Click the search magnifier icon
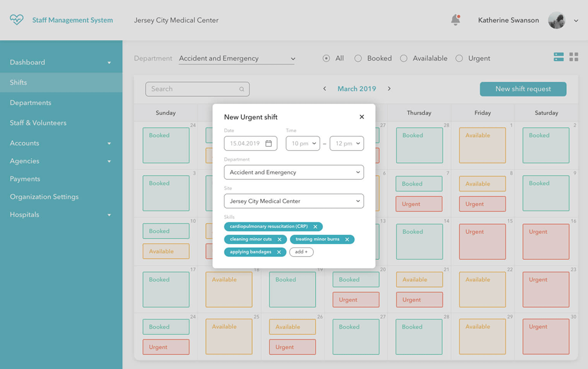The image size is (588, 369). 242,89
